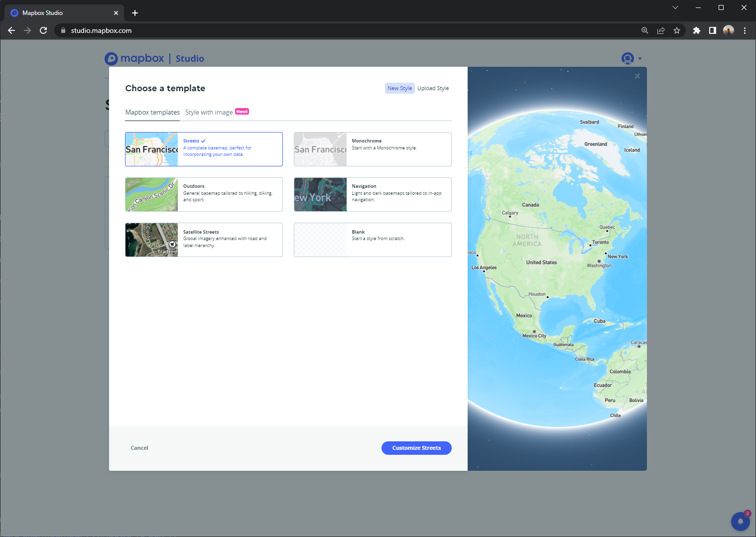Reload the page
This screenshot has height=537, width=756.
pyautogui.click(x=43, y=30)
